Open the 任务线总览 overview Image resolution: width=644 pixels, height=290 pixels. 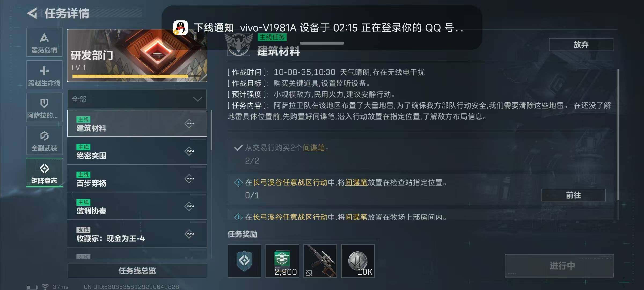click(137, 271)
